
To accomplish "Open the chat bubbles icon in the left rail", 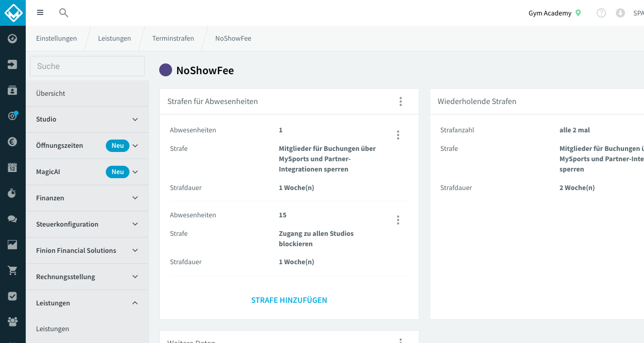I will point(13,219).
